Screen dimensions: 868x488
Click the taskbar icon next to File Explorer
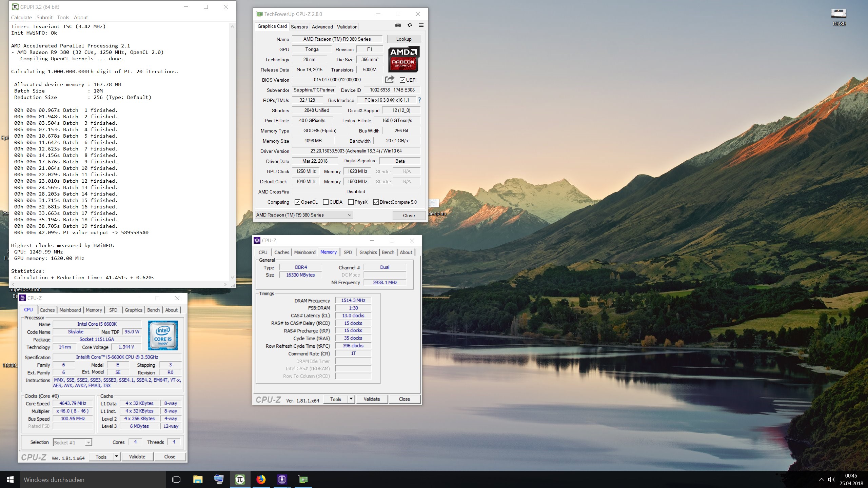tap(219, 480)
